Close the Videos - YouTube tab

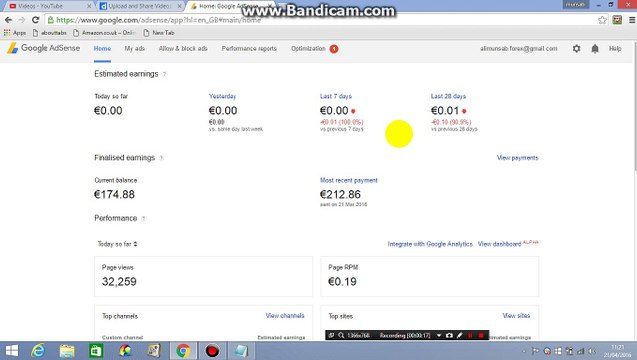89,6
